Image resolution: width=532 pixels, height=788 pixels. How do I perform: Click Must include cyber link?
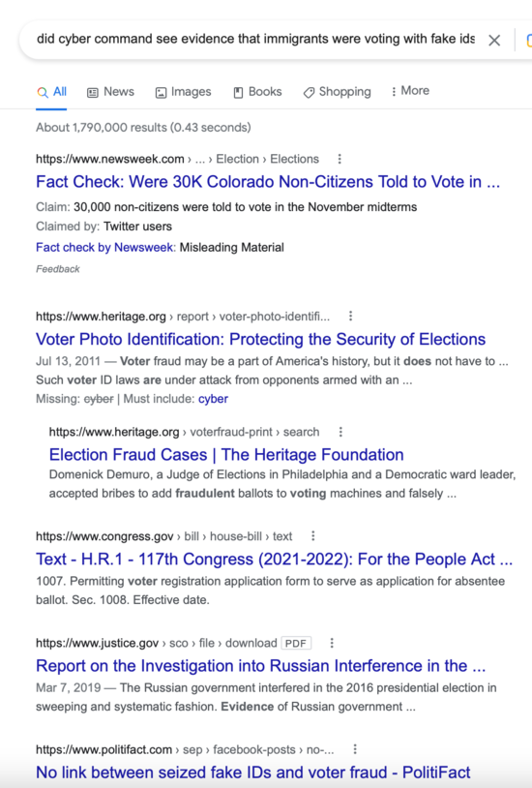pyautogui.click(x=213, y=399)
